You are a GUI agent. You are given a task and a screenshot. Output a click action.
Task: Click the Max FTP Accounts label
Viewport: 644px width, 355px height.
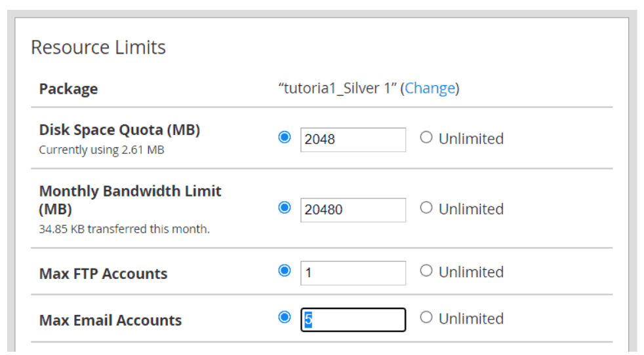103,274
